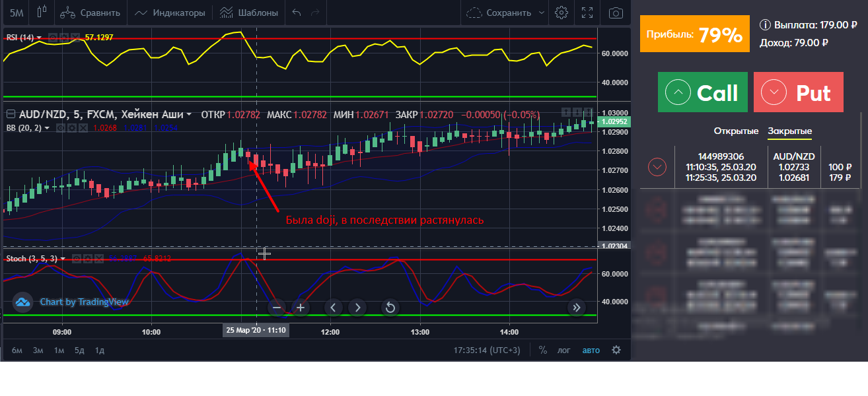Screen dimensions: 868x396
Task: Open the Chart by TradingView link
Action: click(84, 302)
